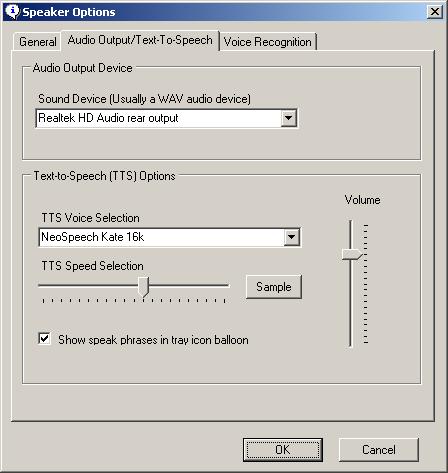Click the TTS Speed slider thumb
Image resolution: width=448 pixels, height=473 pixels.
pyautogui.click(x=144, y=286)
